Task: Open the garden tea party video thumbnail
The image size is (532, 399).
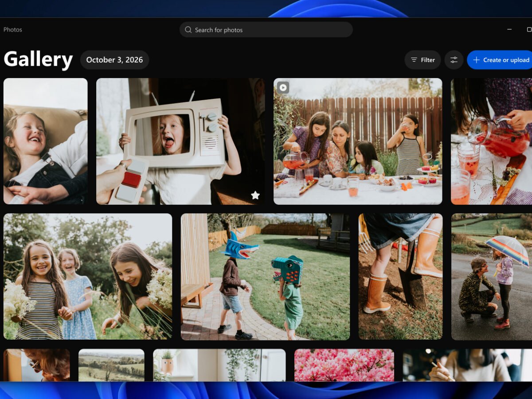Action: [358, 141]
